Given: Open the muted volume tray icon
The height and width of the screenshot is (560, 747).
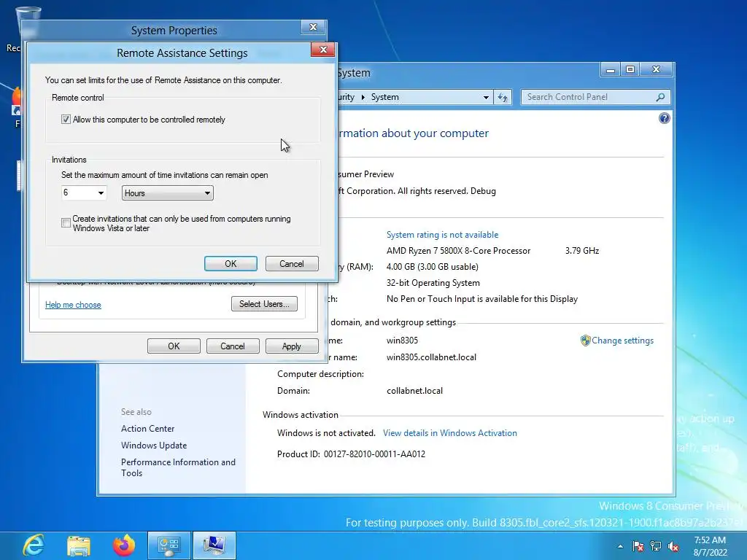Looking at the screenshot, I should tap(673, 546).
